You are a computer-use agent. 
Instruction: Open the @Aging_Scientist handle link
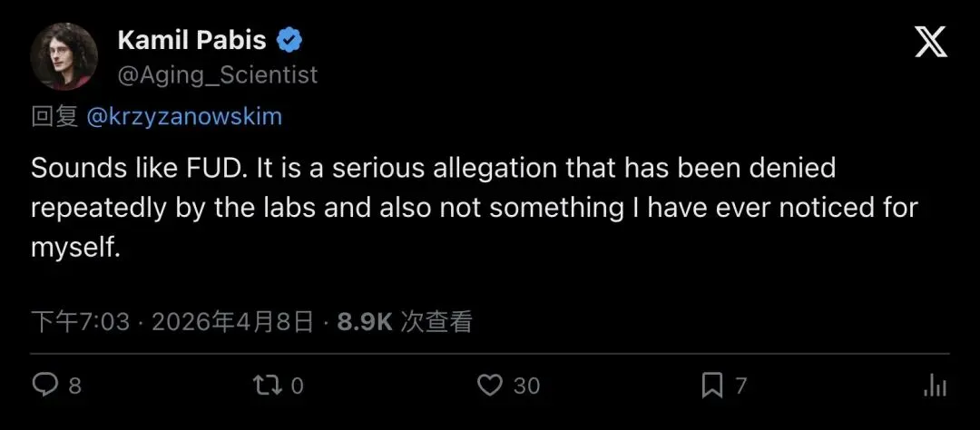(218, 74)
